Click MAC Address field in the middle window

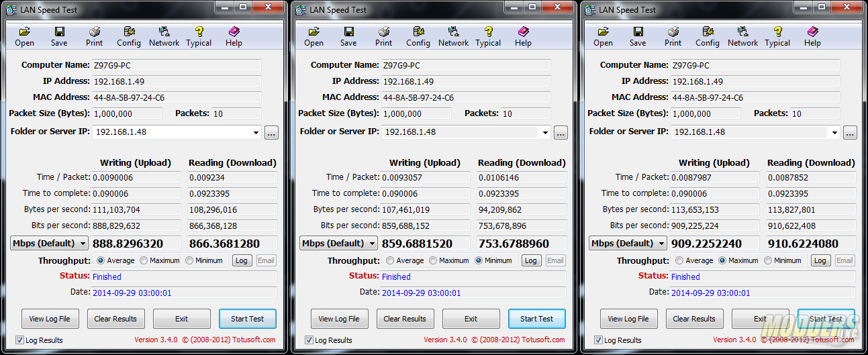pyautogui.click(x=467, y=97)
